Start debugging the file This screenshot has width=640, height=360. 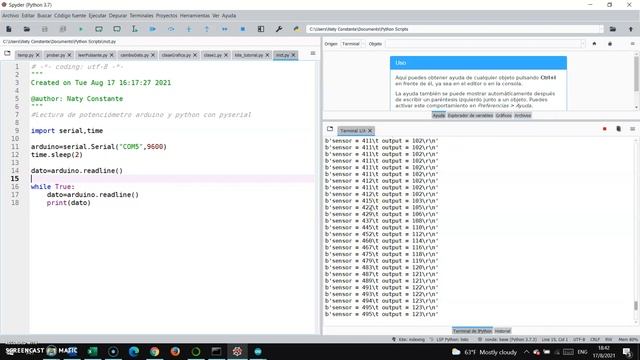pos(153,29)
